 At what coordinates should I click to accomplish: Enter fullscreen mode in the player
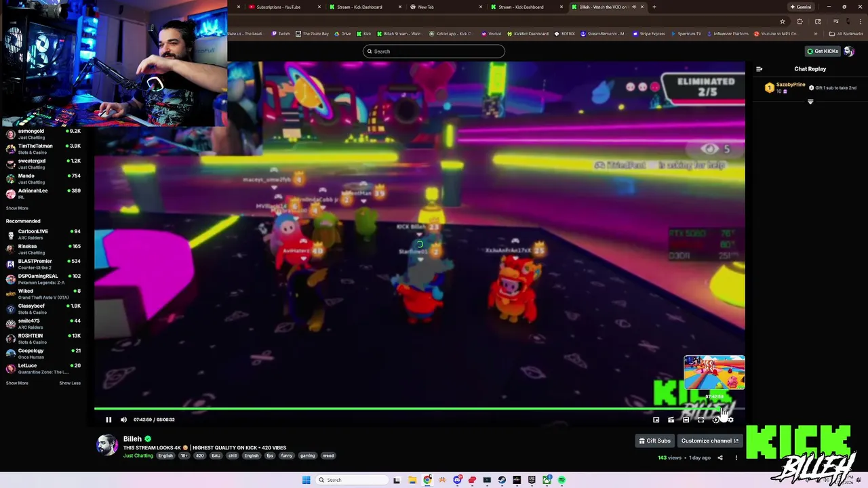coord(701,420)
